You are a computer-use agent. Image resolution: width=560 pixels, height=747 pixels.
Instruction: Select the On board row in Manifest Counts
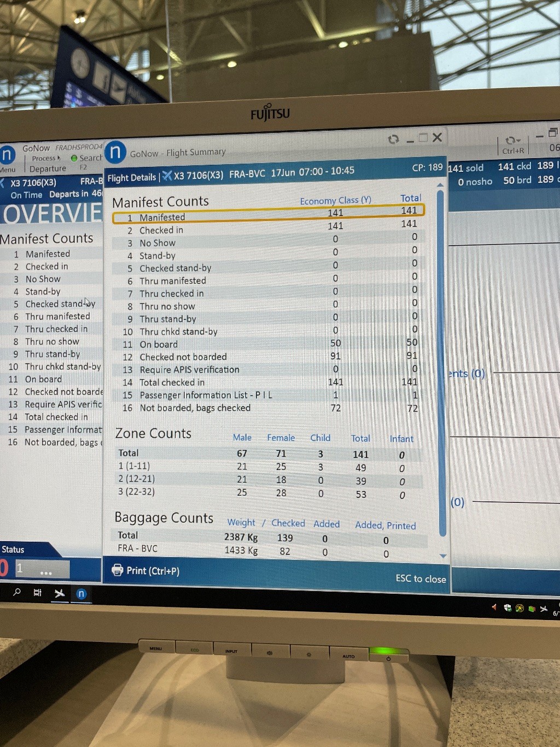[x=159, y=345]
